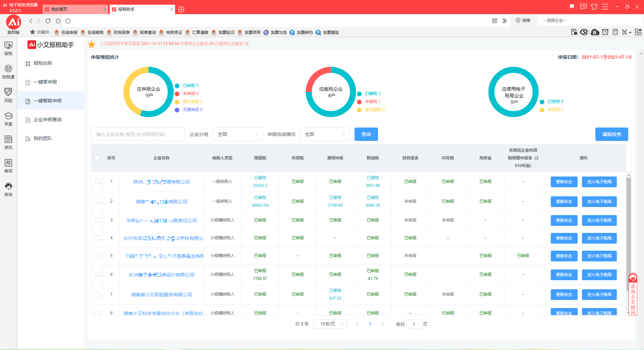Click the eye icon in right toolbar
Screen dimensions: 644x350
pos(584,32)
